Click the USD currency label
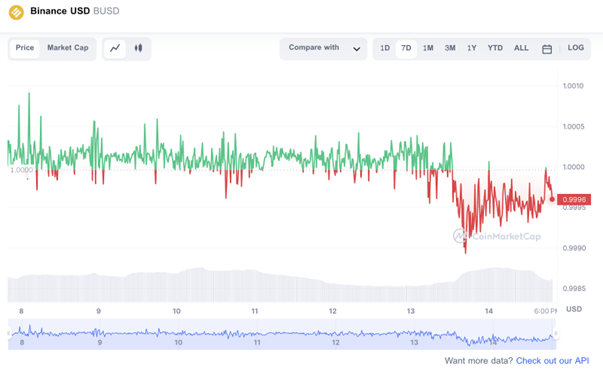 (574, 309)
